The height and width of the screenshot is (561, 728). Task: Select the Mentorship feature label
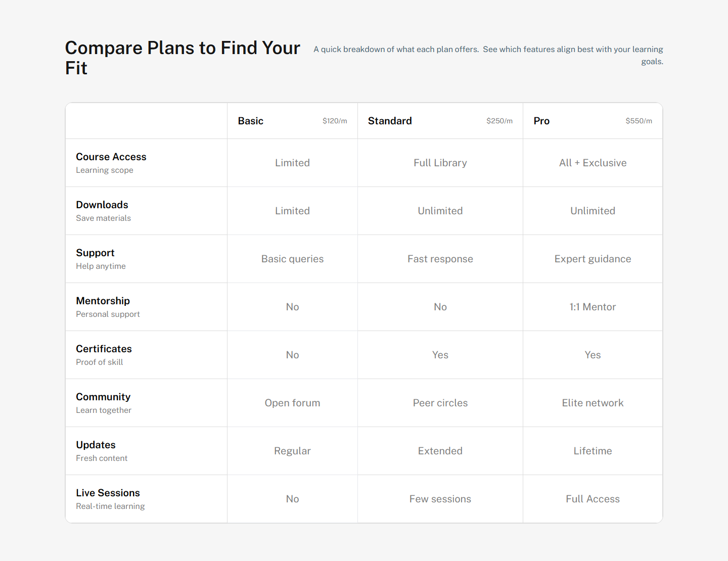103,301
